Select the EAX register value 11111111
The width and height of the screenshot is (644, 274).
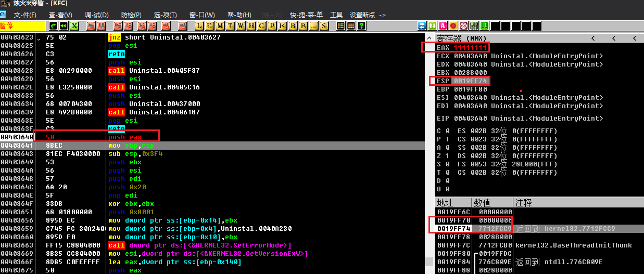click(470, 48)
